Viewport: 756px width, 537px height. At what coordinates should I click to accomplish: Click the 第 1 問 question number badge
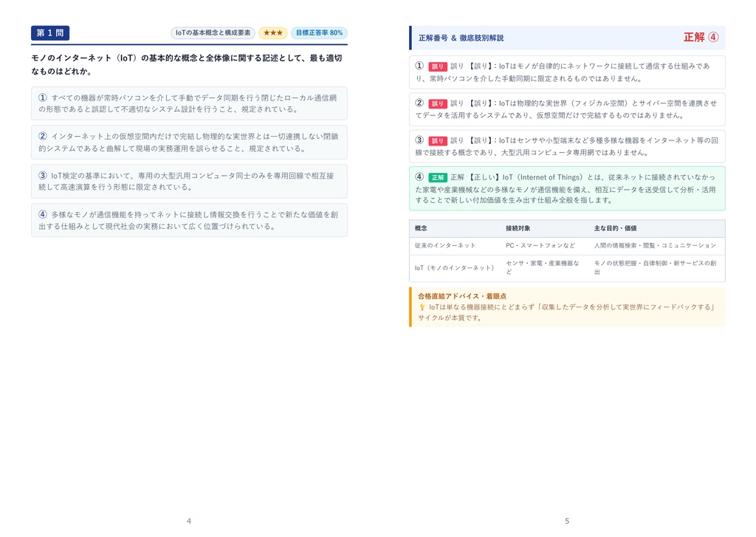point(50,33)
